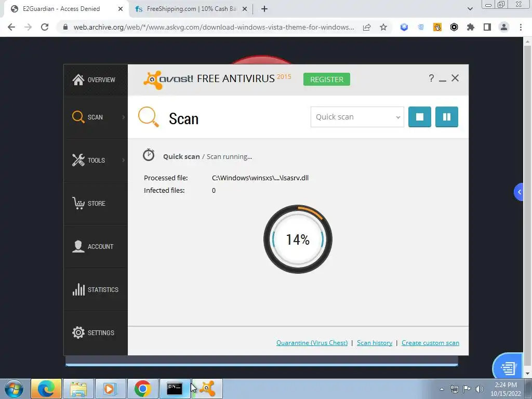Click the black hexagon extension icon
The image size is (532, 399).
454,27
